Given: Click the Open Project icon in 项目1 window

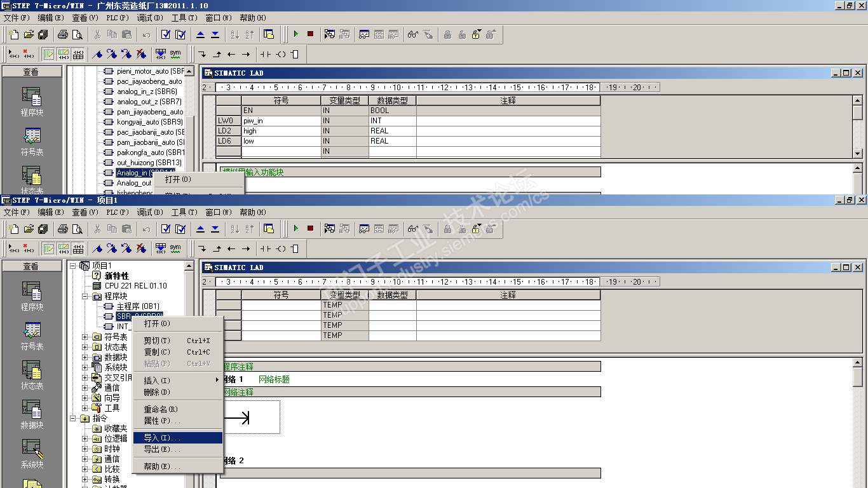Looking at the screenshot, I should click(29, 229).
